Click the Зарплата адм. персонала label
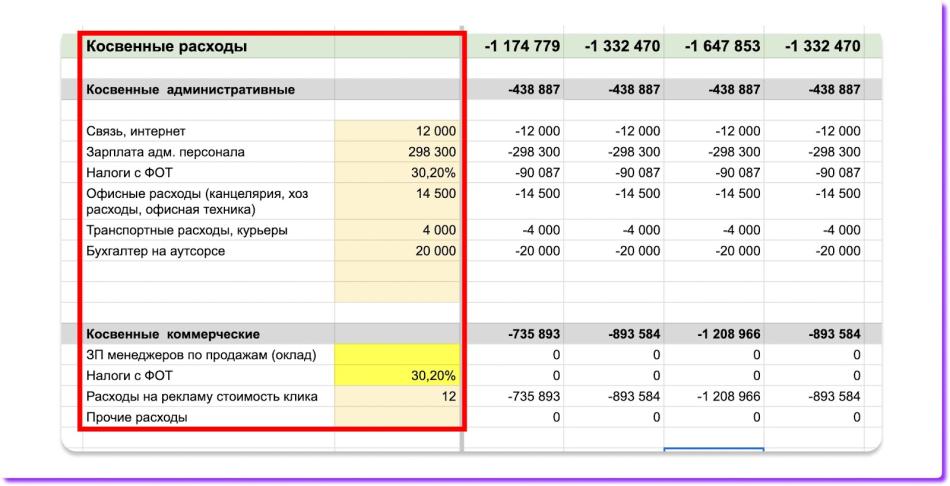 tap(165, 152)
